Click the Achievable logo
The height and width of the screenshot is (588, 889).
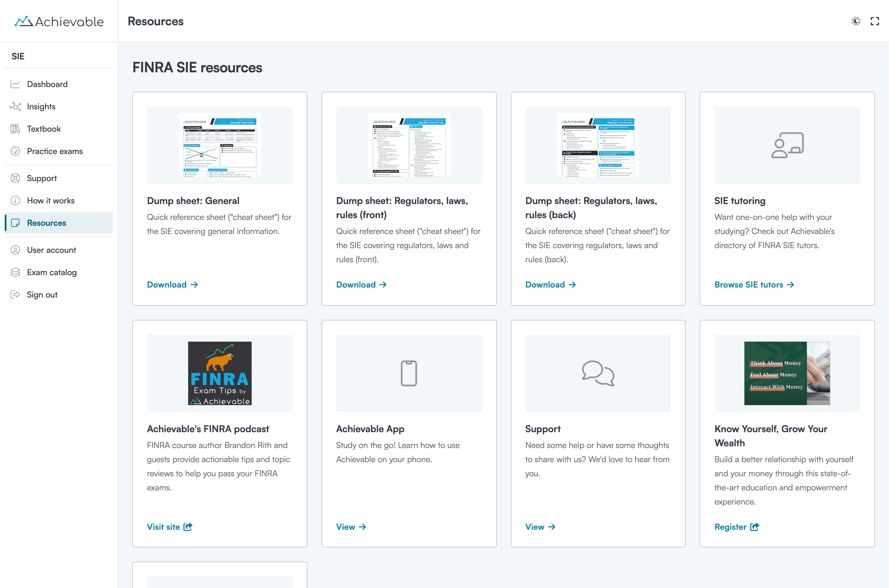[59, 21]
